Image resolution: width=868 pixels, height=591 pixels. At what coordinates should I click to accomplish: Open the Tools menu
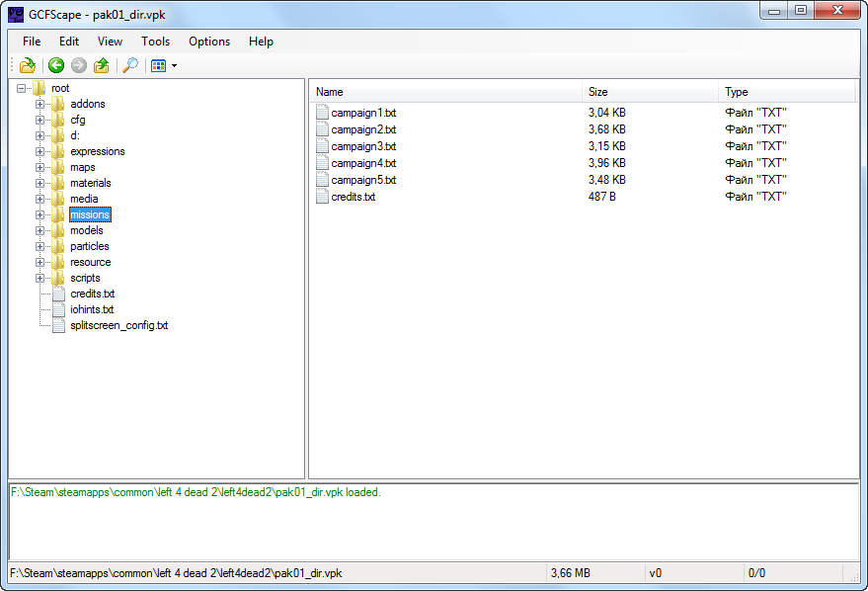[156, 42]
